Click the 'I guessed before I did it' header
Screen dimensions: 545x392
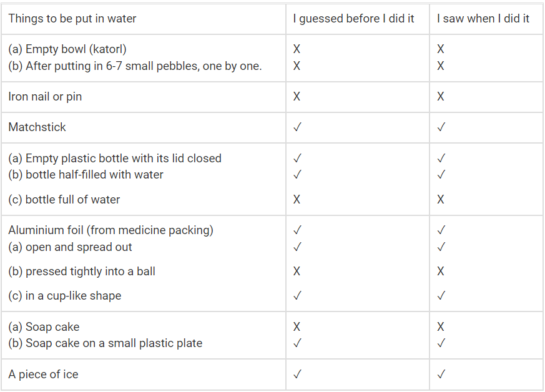pos(353,19)
